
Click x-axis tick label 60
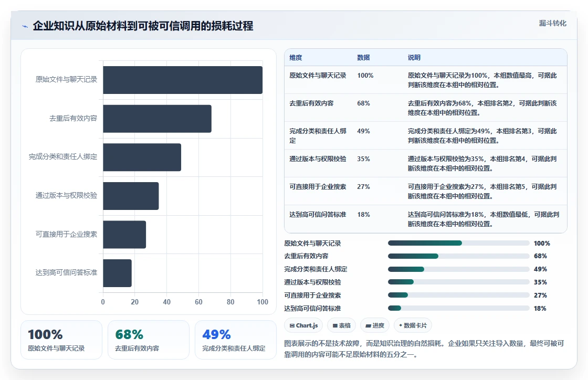[199, 302]
